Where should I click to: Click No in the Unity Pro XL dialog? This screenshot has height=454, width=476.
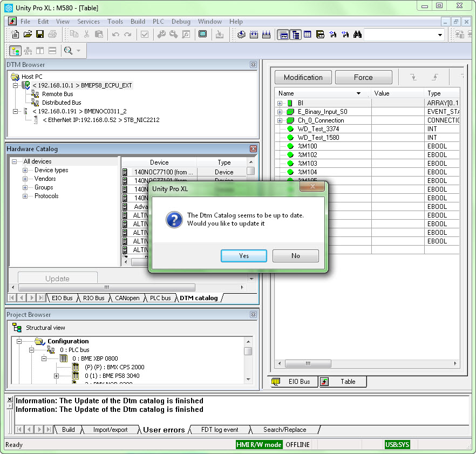coord(296,256)
